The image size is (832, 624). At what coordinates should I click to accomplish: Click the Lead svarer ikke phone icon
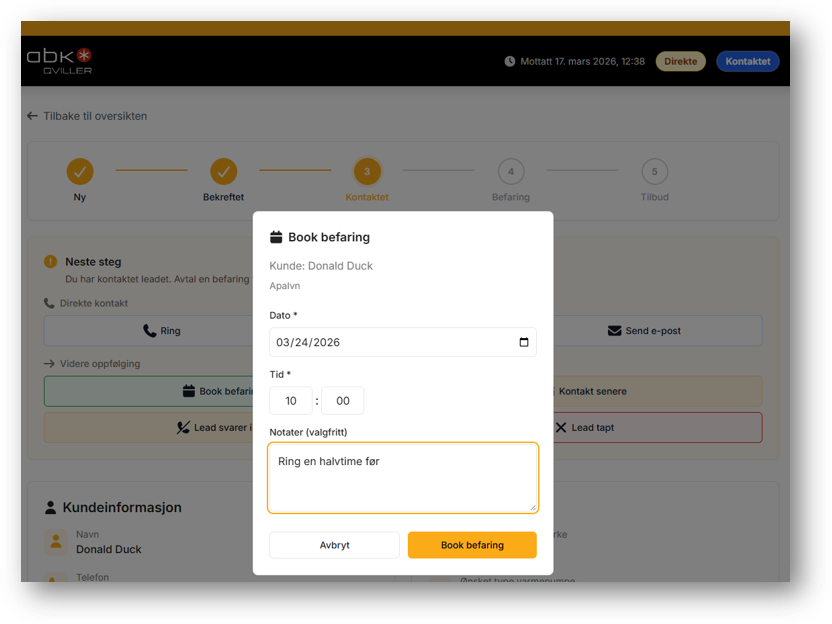183,428
